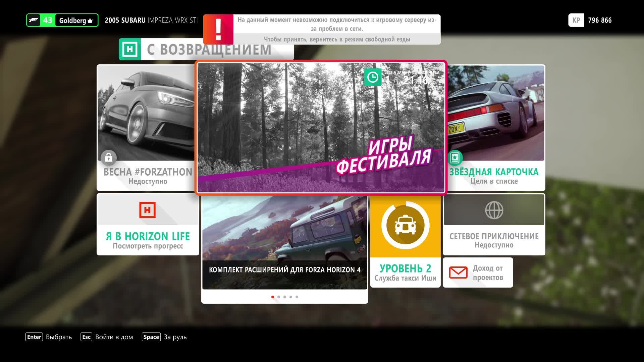
Task: Select the third carousel page dot
Action: (285, 297)
